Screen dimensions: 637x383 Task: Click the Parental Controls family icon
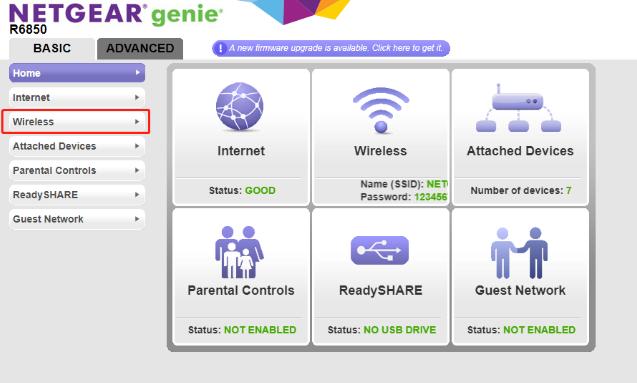[x=239, y=252]
